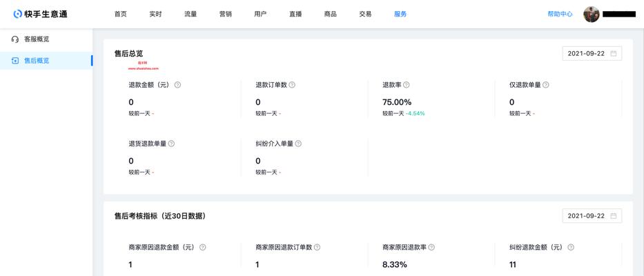Select the 用户 tab
Viewport: 644px width, 276px height.
tap(260, 14)
